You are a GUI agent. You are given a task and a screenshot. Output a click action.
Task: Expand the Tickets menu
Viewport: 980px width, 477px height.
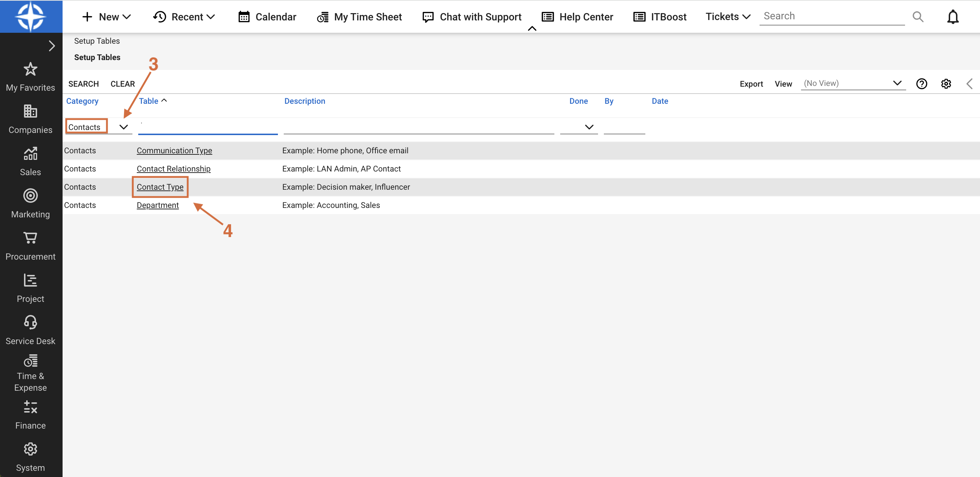tap(727, 16)
